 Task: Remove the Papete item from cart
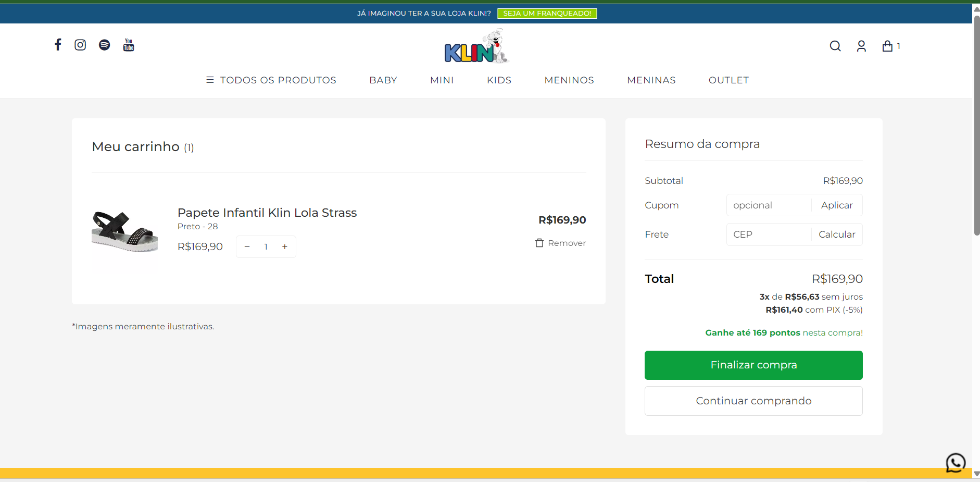(x=561, y=243)
